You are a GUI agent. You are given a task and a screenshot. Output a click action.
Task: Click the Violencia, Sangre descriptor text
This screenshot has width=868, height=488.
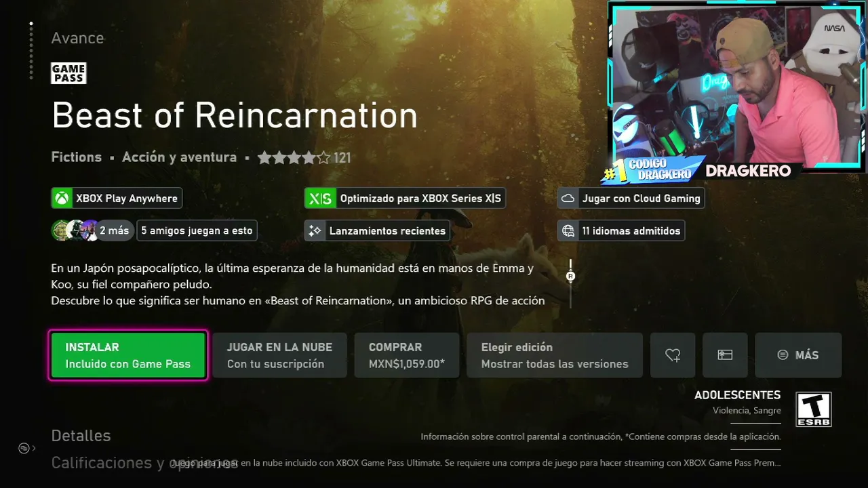[x=747, y=410]
